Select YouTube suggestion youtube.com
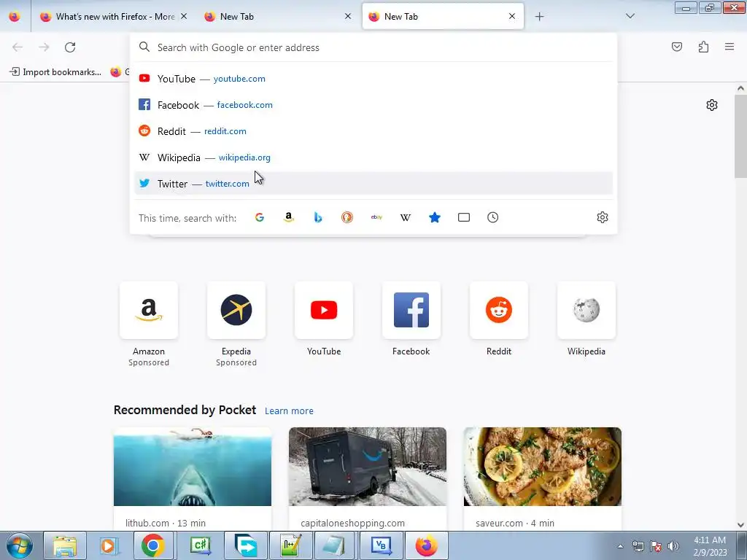 373,79
